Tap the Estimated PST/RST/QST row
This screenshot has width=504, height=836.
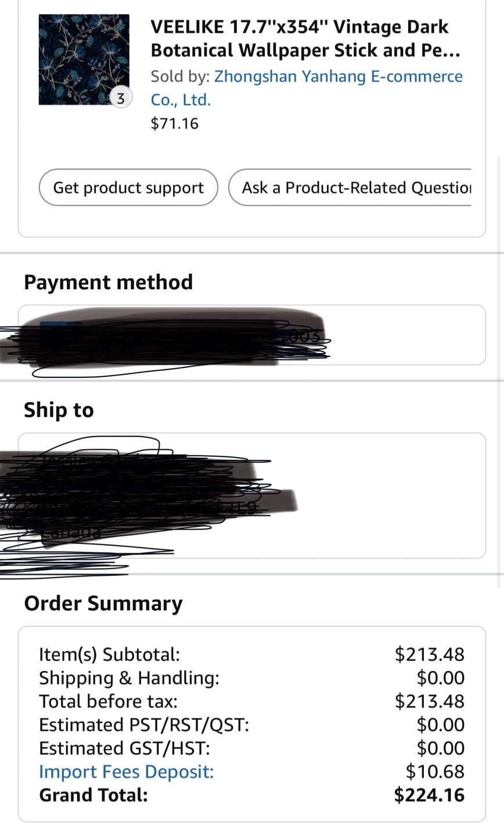pos(252,725)
